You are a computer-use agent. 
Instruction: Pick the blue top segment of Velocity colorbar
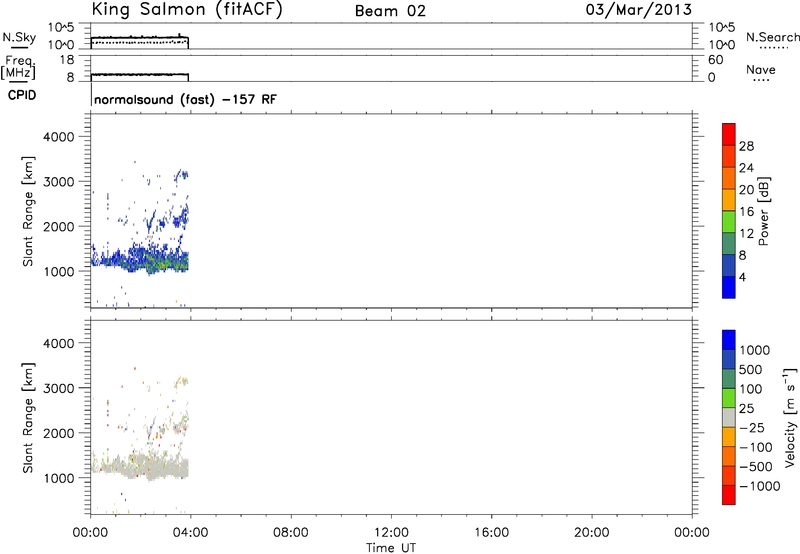coord(729,340)
